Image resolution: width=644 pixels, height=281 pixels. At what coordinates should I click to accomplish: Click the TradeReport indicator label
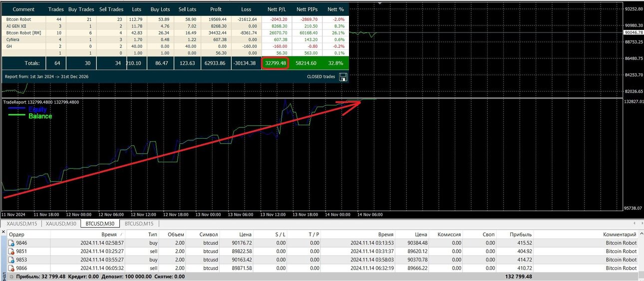tap(41, 102)
